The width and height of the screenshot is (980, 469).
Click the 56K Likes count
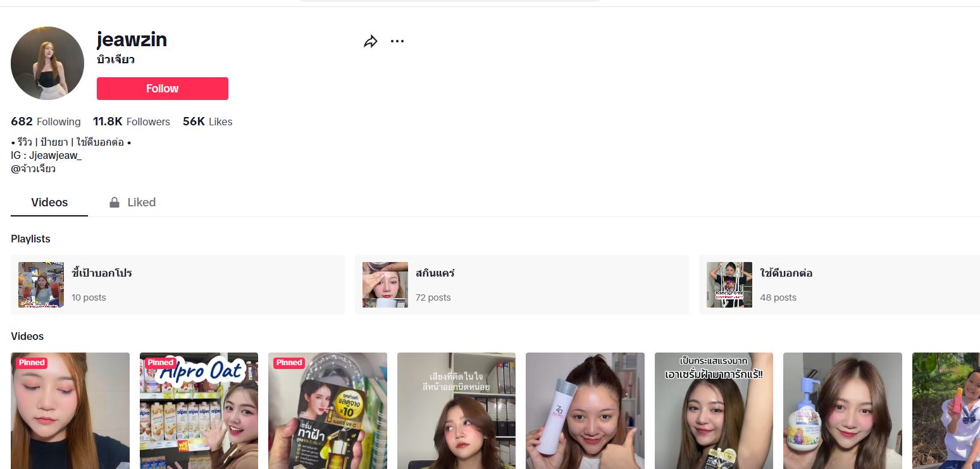pos(208,122)
